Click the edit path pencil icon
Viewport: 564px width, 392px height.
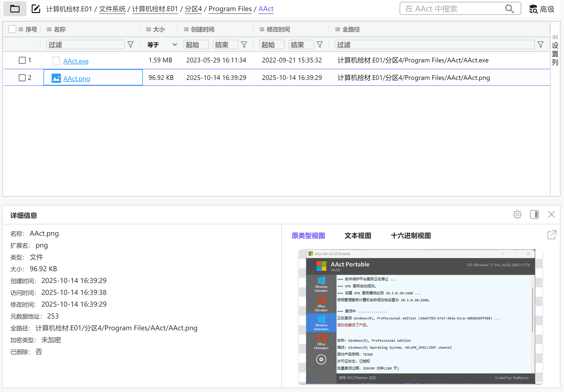[36, 9]
